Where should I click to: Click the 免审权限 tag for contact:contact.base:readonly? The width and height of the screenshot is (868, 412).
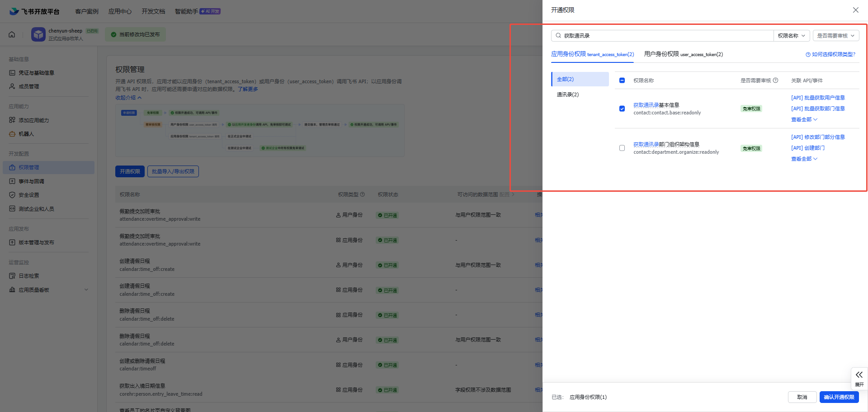(x=751, y=109)
